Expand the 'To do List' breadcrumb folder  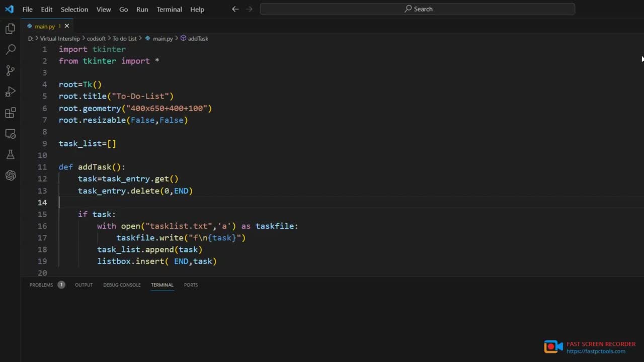124,39
